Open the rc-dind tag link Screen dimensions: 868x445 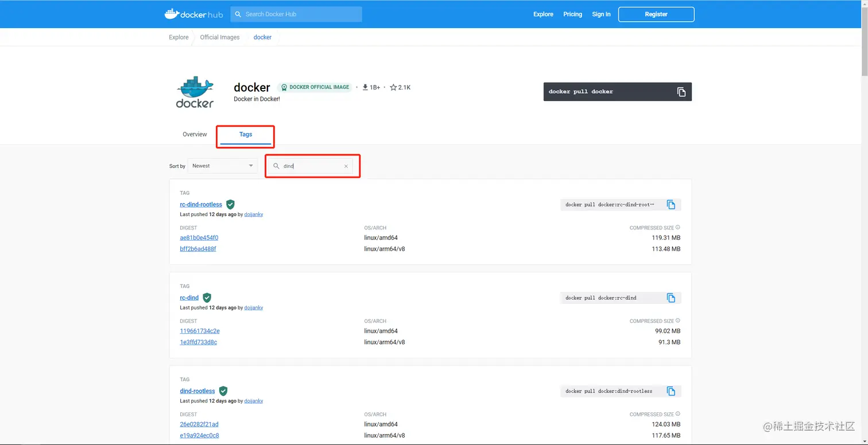[x=189, y=298]
